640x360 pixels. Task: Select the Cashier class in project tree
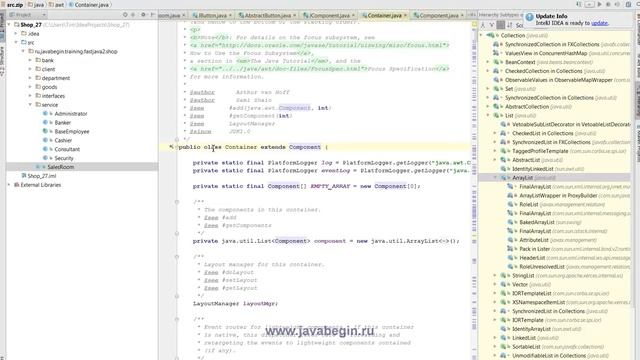click(x=63, y=140)
